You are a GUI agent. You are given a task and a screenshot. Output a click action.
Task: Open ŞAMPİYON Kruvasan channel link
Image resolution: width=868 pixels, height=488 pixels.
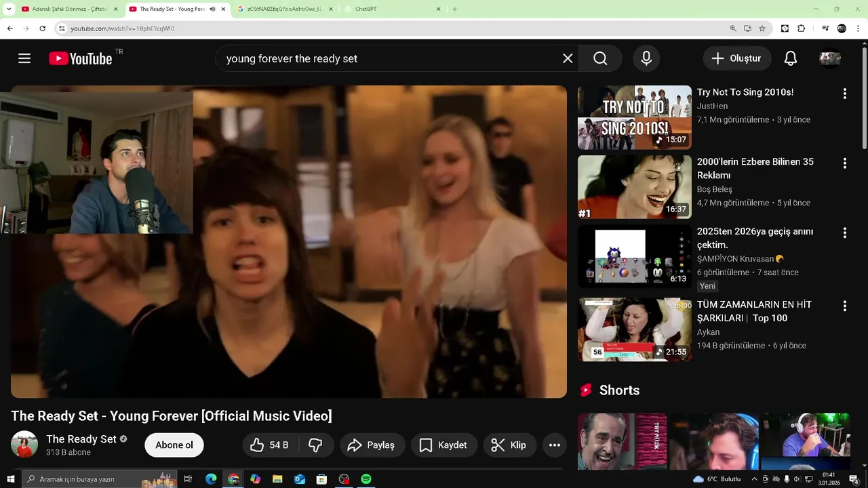tap(736, 258)
